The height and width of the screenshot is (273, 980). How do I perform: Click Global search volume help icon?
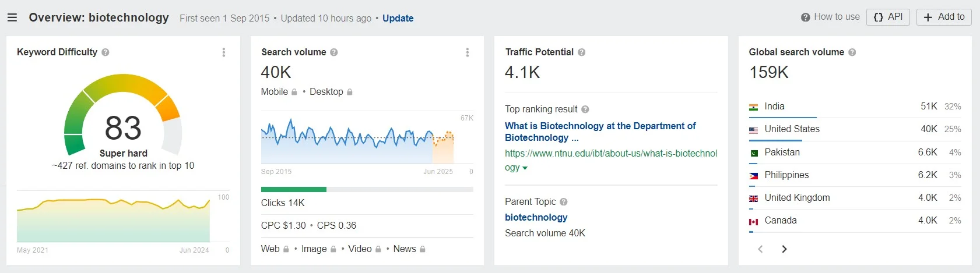(x=852, y=52)
